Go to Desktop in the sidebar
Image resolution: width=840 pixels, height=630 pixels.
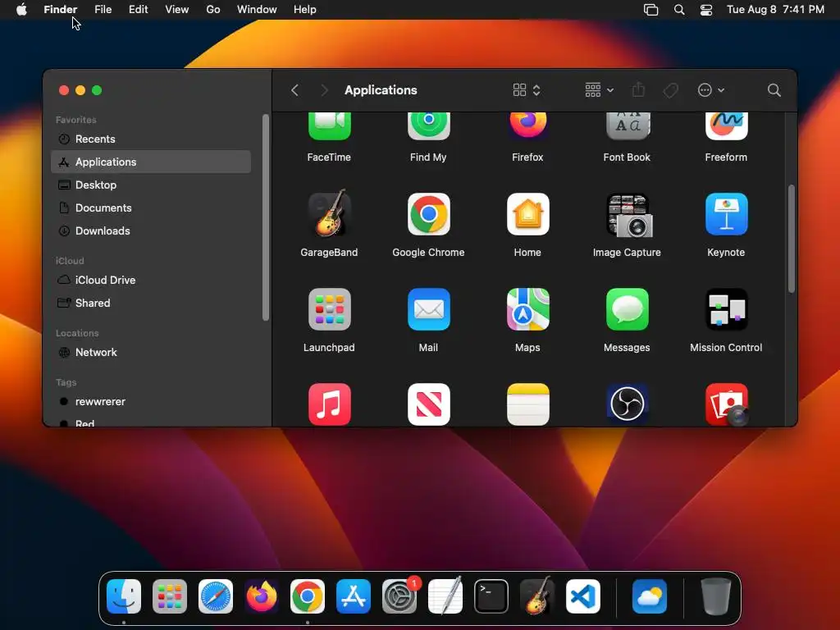coord(151,185)
